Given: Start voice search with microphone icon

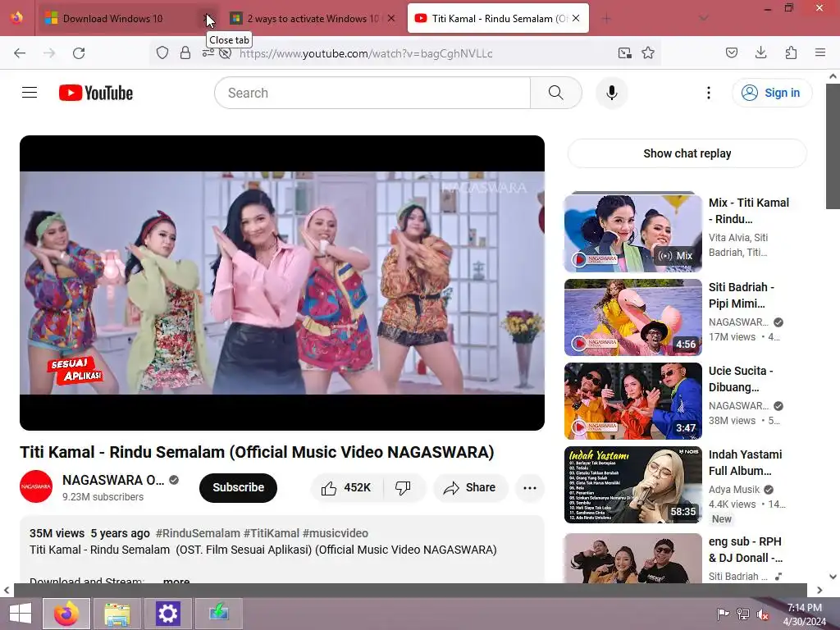Looking at the screenshot, I should point(611,93).
